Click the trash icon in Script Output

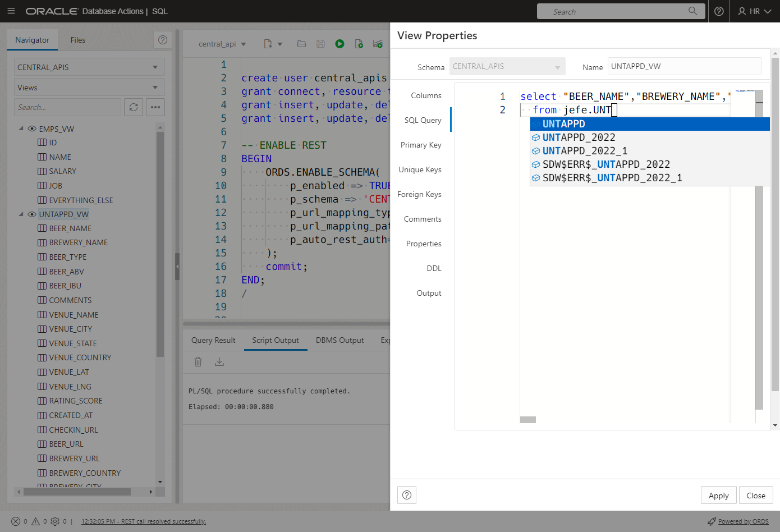pyautogui.click(x=198, y=362)
